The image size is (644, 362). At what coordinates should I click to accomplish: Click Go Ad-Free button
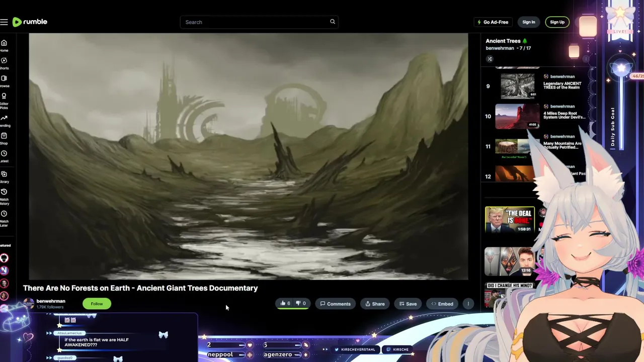493,22
